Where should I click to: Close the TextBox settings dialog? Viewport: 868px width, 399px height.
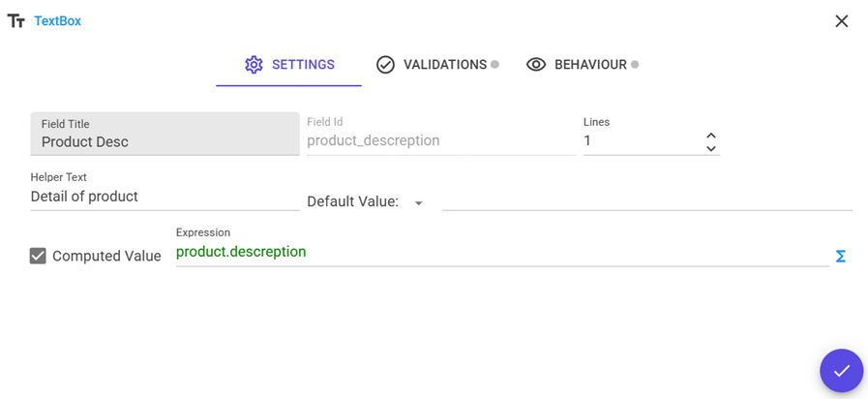(x=841, y=21)
